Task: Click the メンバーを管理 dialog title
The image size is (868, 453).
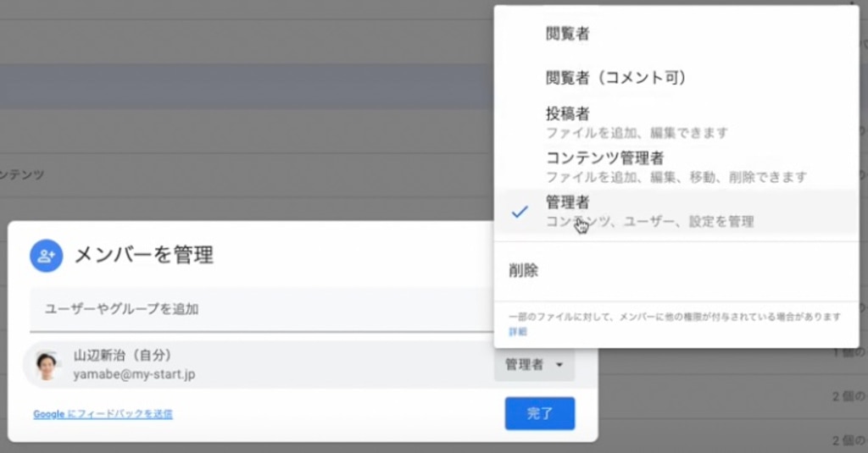Action: point(144,255)
